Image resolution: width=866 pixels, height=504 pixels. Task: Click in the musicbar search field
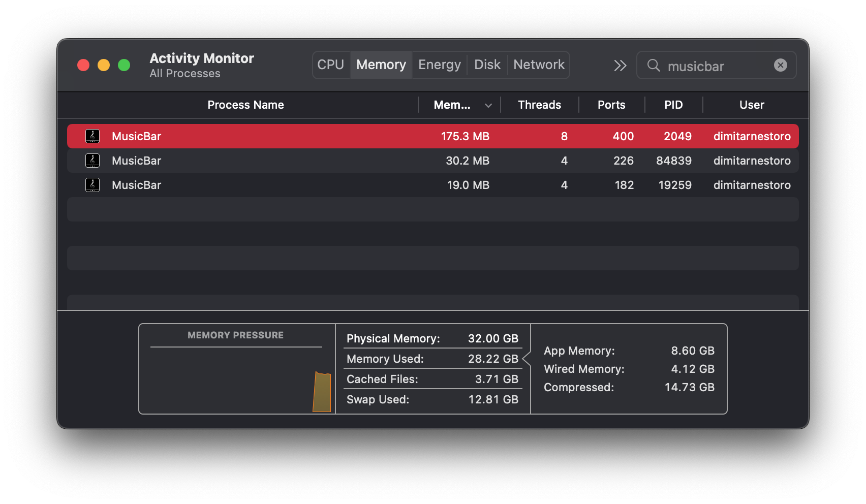pyautogui.click(x=717, y=66)
